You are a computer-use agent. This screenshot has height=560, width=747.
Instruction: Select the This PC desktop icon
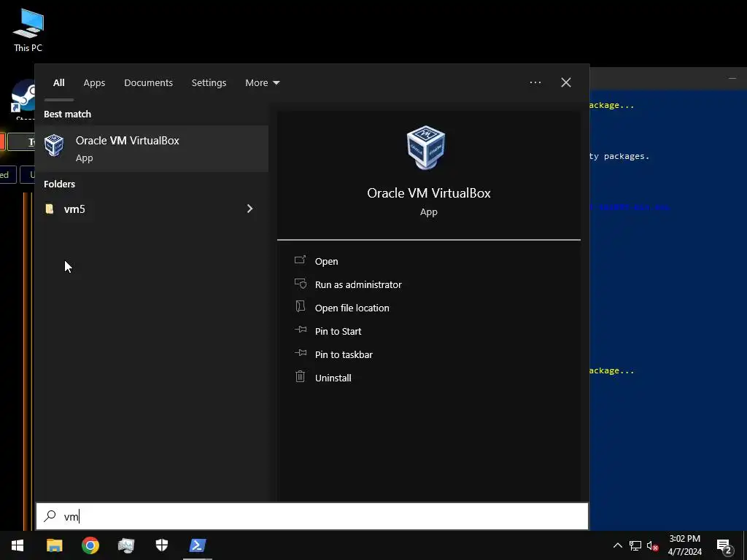pyautogui.click(x=28, y=30)
